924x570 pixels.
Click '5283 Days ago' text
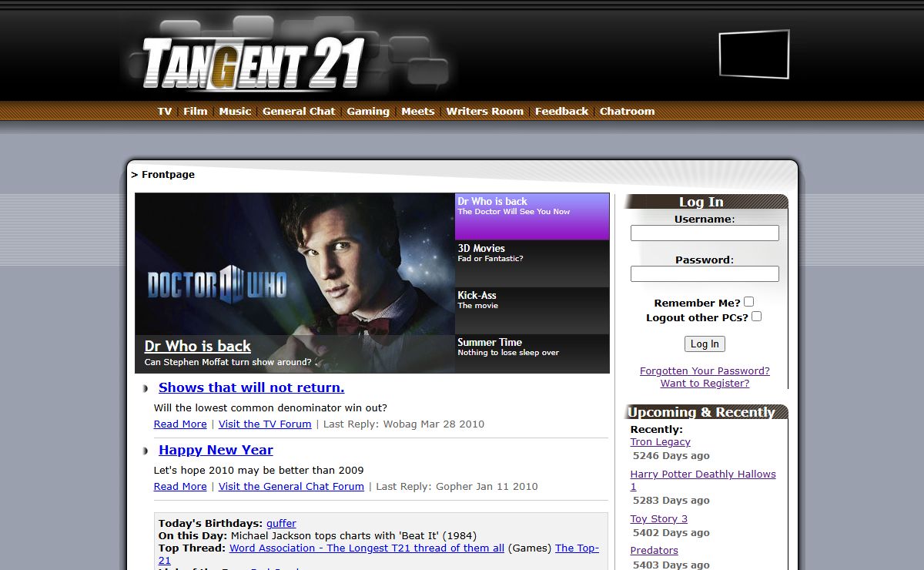671,500
